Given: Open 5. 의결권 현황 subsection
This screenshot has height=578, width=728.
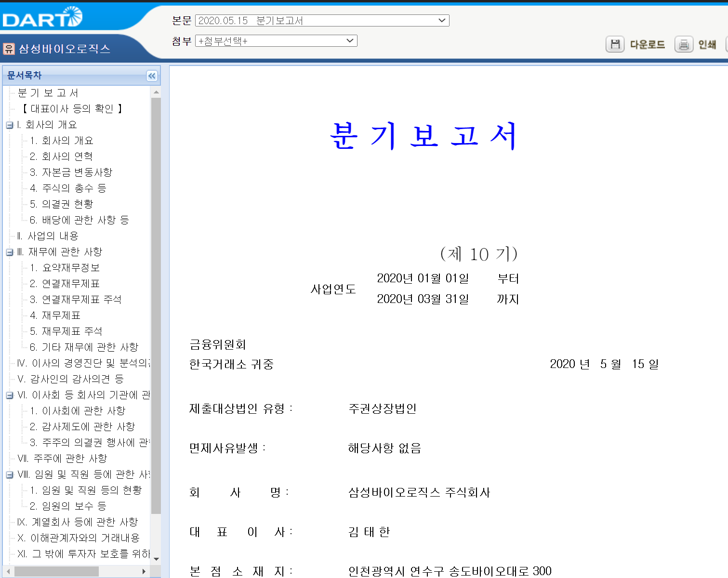Looking at the screenshot, I should (61, 204).
